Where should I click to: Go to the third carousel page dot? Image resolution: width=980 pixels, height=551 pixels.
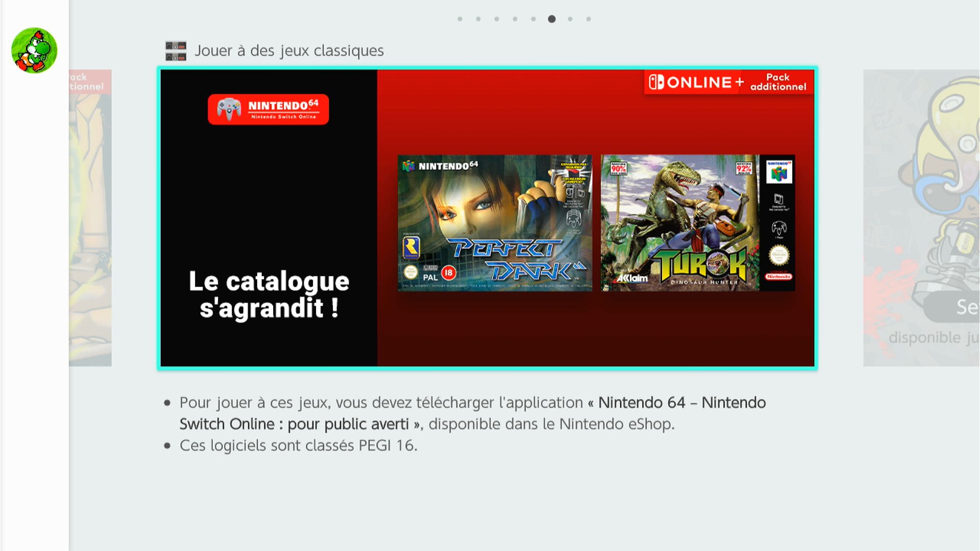(x=497, y=19)
